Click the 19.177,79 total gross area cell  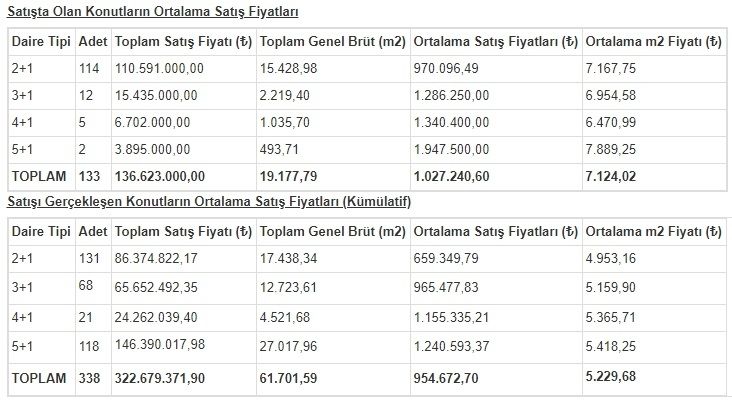(x=290, y=176)
